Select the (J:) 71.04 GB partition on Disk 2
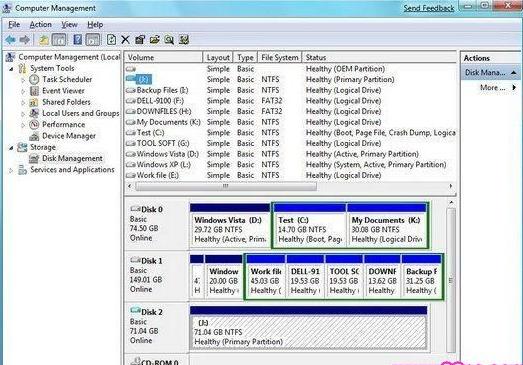523x365 pixels. (x=309, y=328)
